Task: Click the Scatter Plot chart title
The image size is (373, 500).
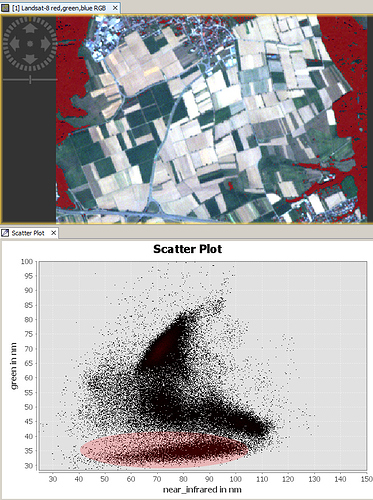Action: point(187,249)
